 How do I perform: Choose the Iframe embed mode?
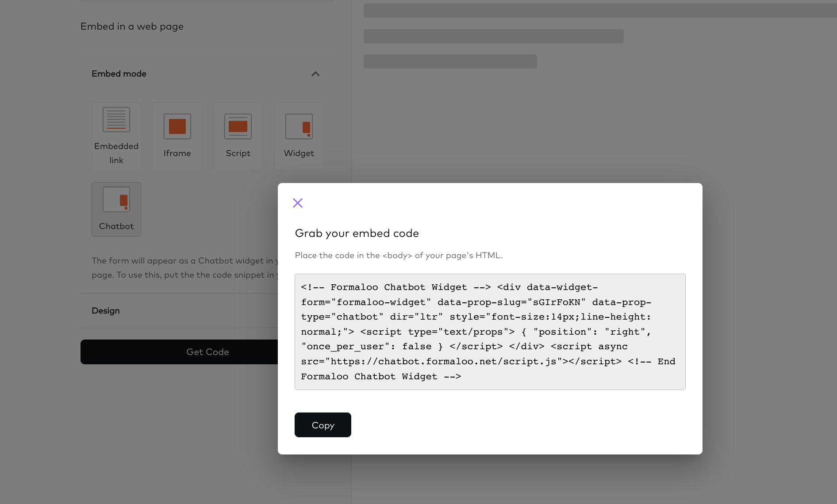(177, 136)
